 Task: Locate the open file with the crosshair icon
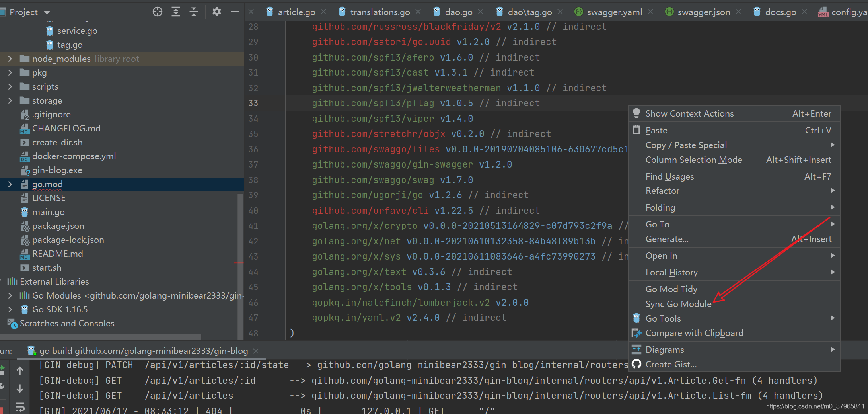point(158,12)
